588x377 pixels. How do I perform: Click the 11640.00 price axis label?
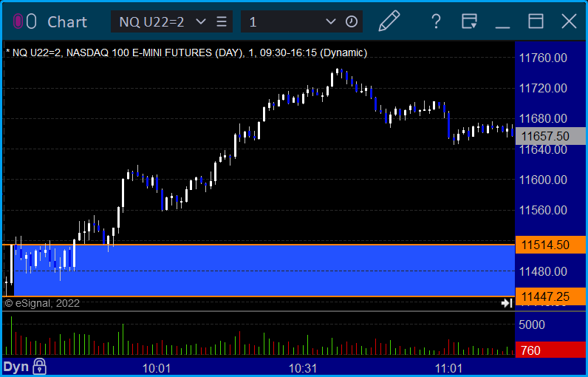(543, 150)
